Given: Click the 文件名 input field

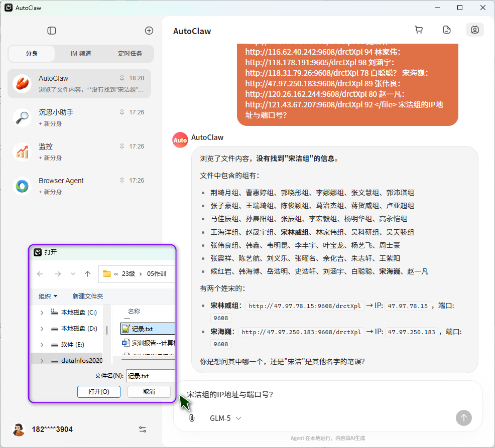Looking at the screenshot, I should [150, 376].
